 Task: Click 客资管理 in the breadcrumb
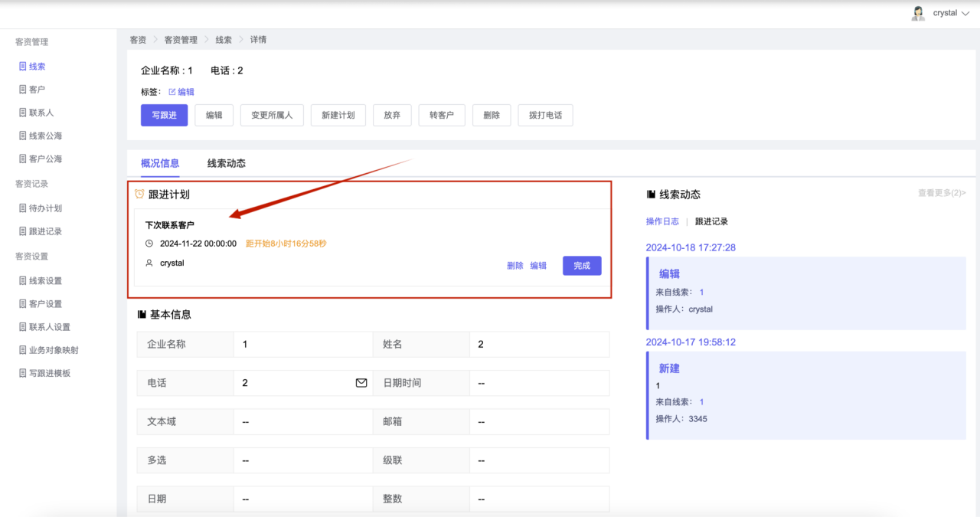(x=181, y=39)
